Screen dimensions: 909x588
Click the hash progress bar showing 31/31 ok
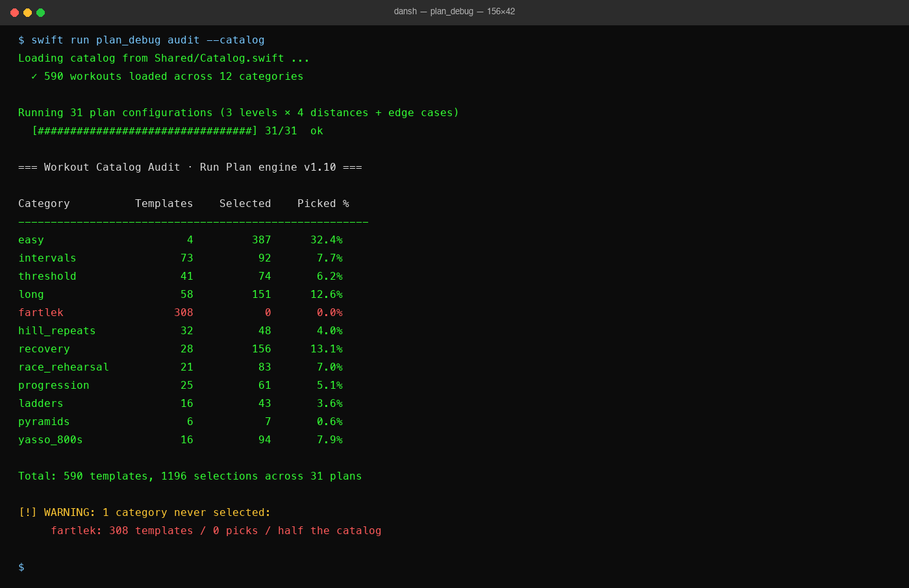click(x=177, y=131)
